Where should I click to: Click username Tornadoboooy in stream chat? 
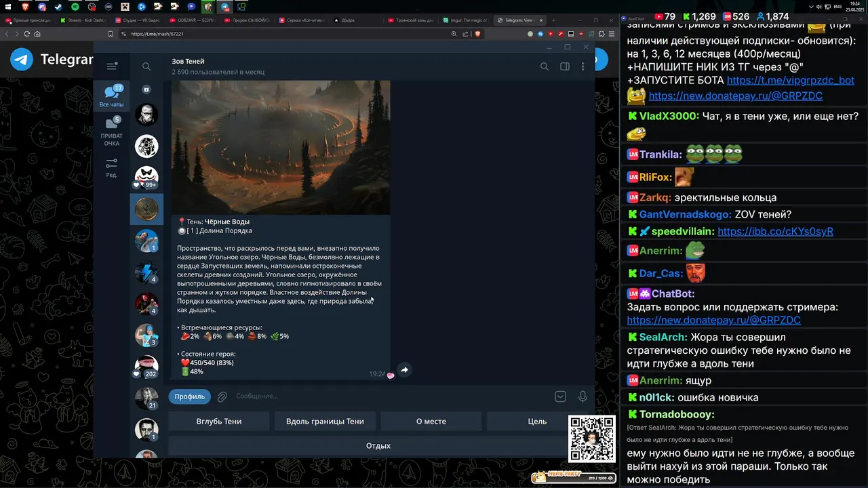point(677,415)
